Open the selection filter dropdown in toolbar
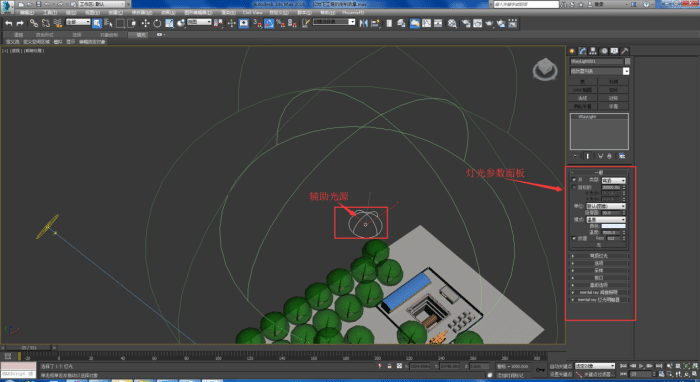The width and height of the screenshot is (700, 382). point(78,22)
